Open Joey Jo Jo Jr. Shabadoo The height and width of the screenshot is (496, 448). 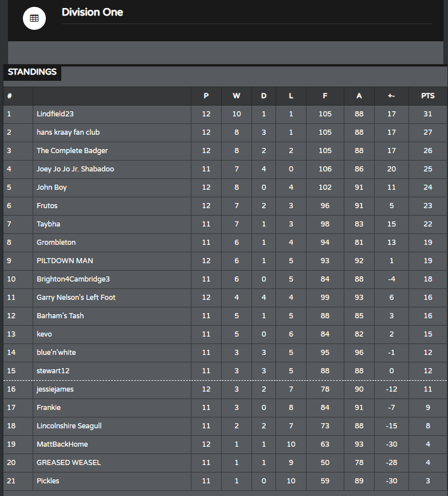click(75, 169)
